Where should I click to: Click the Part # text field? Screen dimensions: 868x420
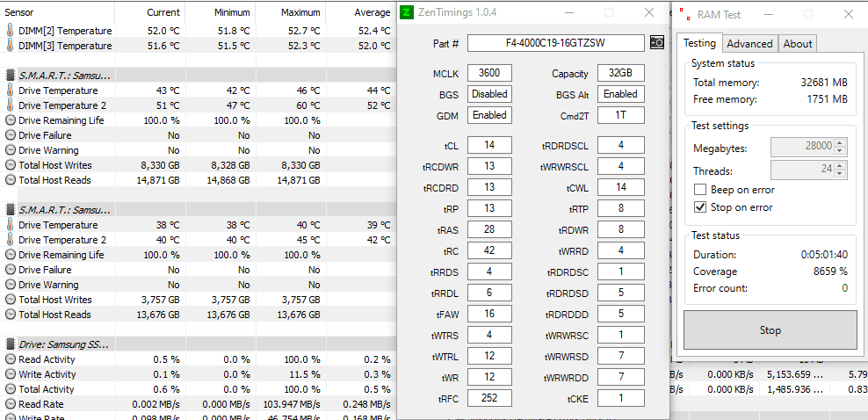tap(556, 42)
